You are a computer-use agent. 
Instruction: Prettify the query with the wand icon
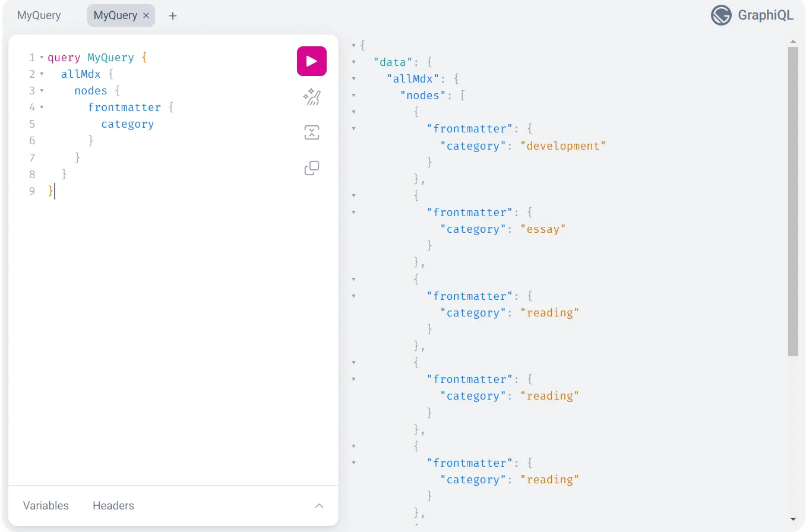tap(311, 97)
